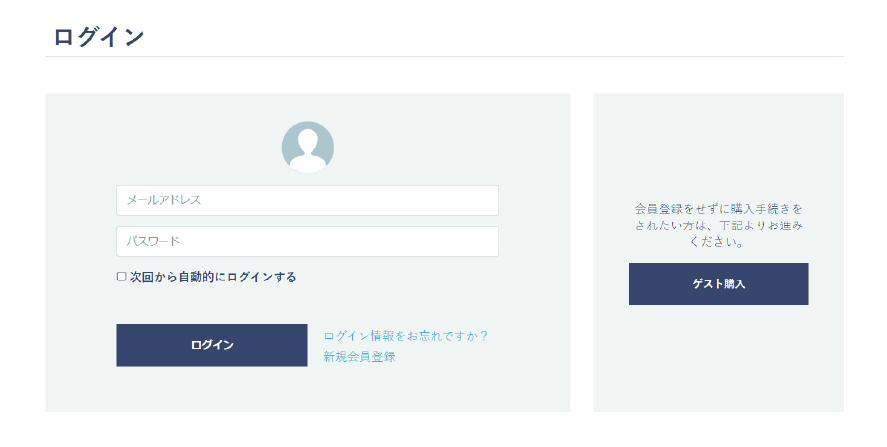Image resolution: width=887 pixels, height=447 pixels.
Task: Click the 次回から自動的にログインする label text
Action: pos(213,277)
